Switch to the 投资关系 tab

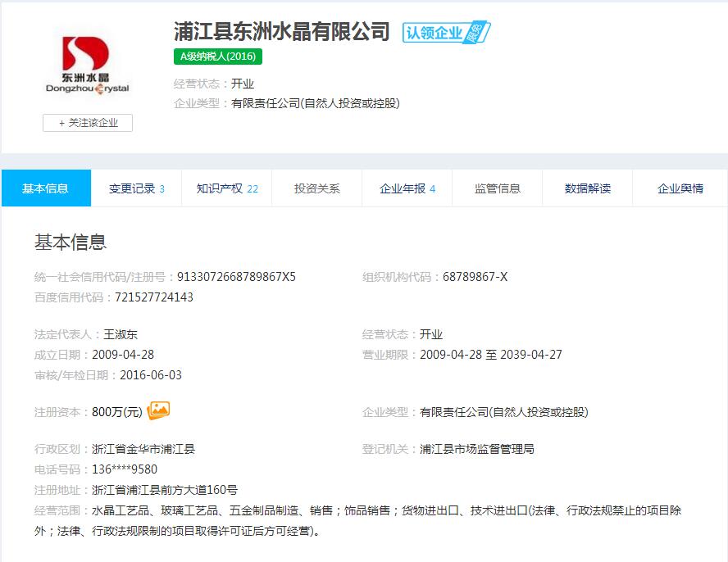[317, 188]
